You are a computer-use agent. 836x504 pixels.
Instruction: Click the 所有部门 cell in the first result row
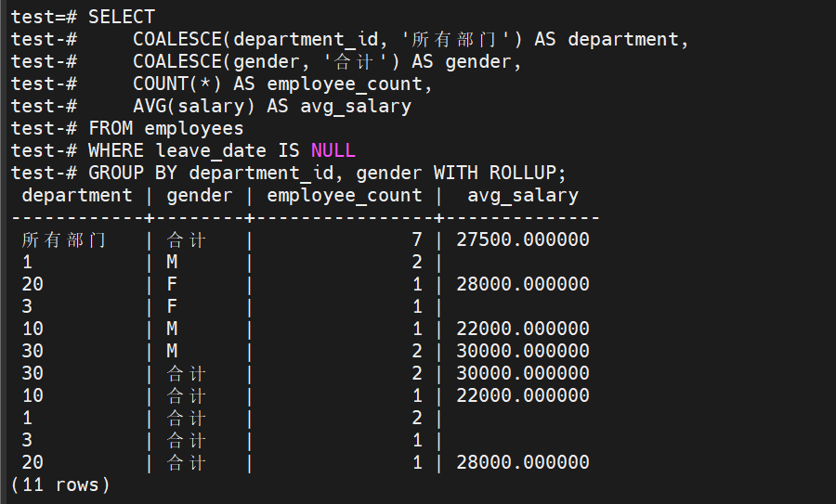tap(63, 239)
